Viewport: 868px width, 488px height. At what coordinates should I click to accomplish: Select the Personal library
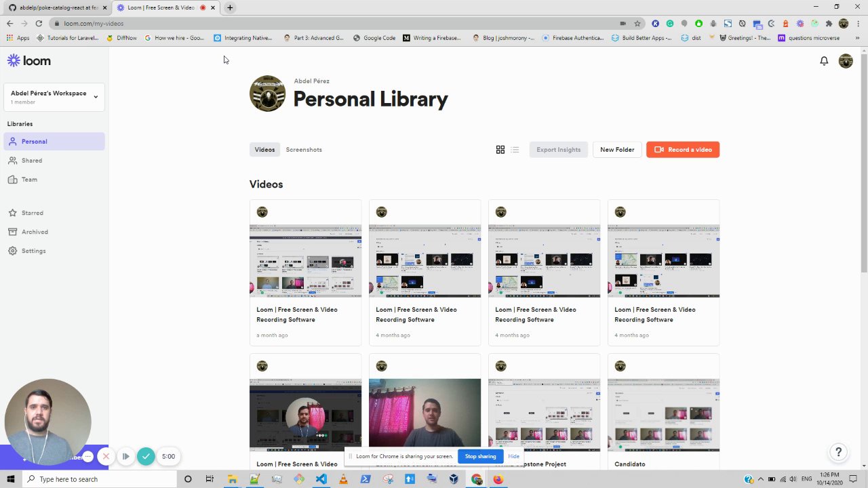[54, 142]
